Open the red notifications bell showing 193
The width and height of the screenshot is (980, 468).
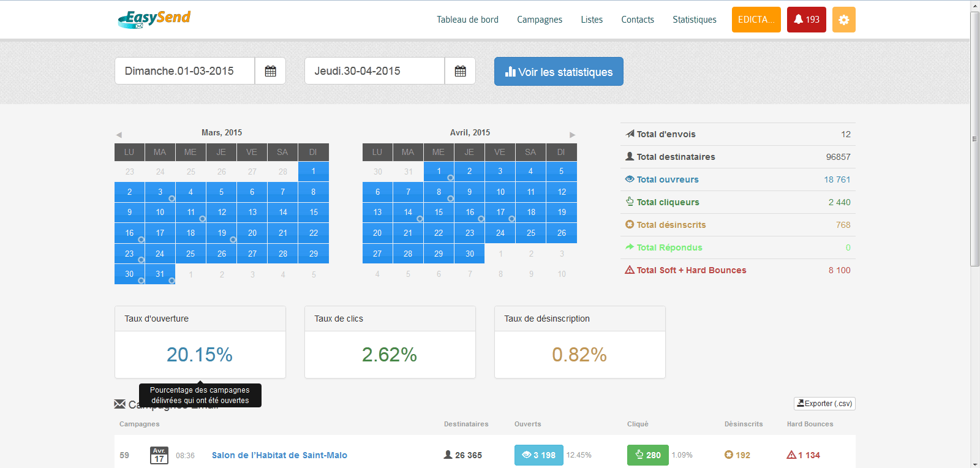click(806, 20)
